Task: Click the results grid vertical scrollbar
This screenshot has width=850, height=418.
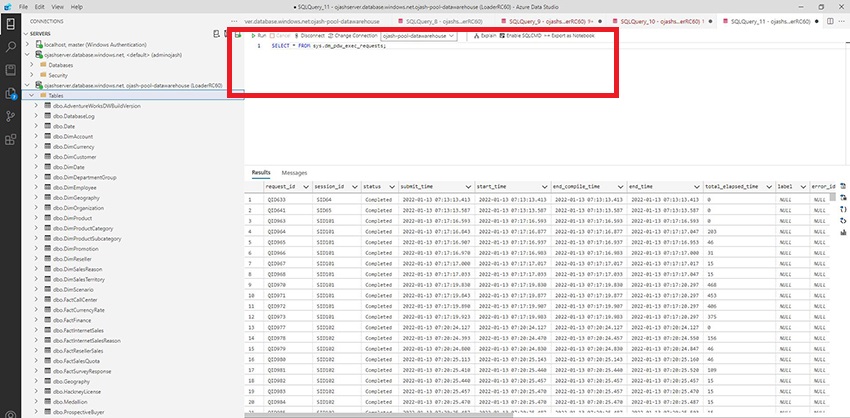Action: pos(833,197)
